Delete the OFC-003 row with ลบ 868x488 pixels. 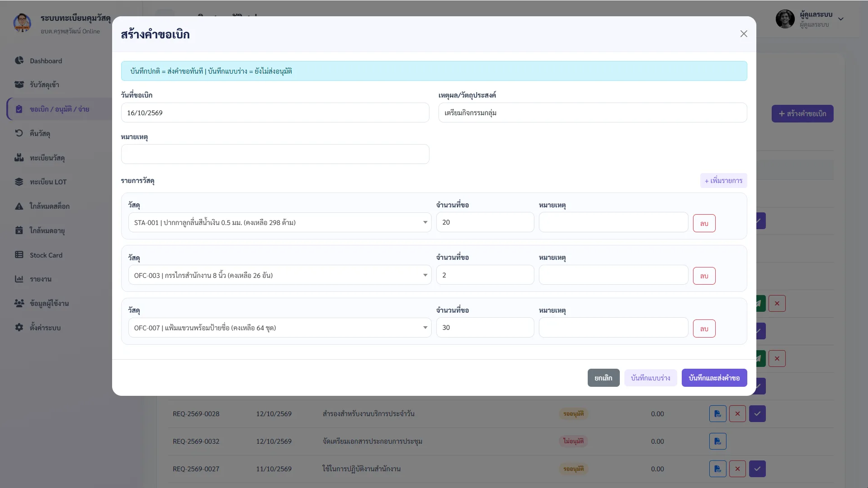(704, 276)
